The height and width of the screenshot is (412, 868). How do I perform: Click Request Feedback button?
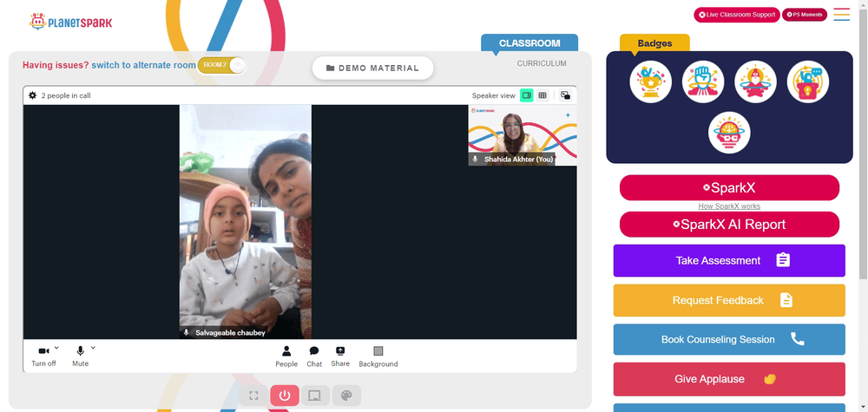729,300
